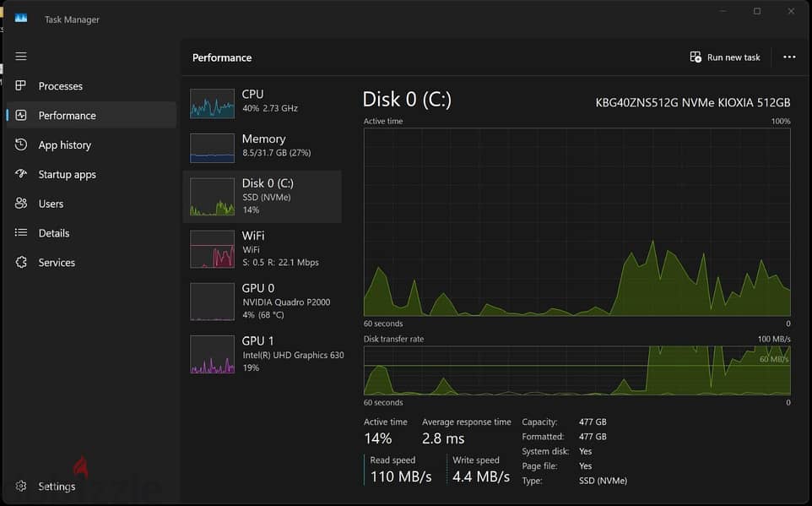Viewport: 812px width, 506px height.
Task: Click the System disk Yes value
Action: click(x=585, y=451)
